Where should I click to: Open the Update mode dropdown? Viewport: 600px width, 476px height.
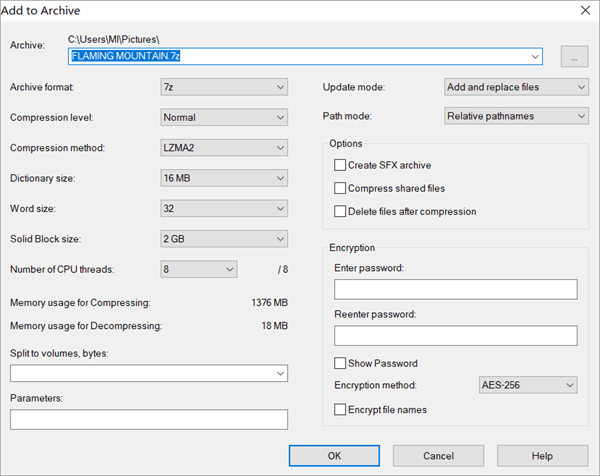coord(516,87)
